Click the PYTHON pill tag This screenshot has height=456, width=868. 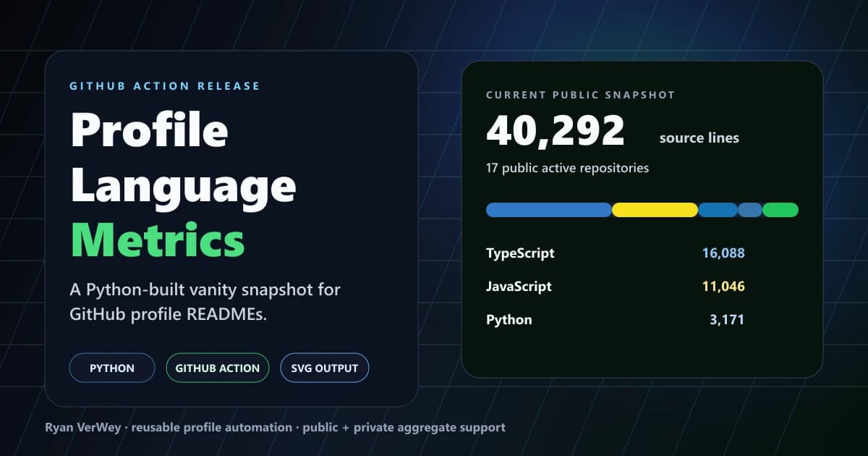click(112, 368)
